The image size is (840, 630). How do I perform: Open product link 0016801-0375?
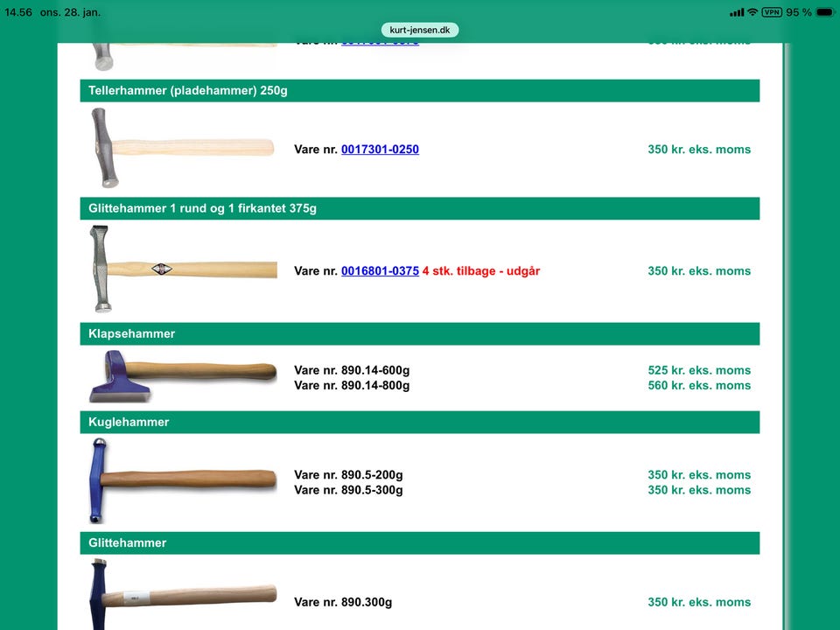380,271
